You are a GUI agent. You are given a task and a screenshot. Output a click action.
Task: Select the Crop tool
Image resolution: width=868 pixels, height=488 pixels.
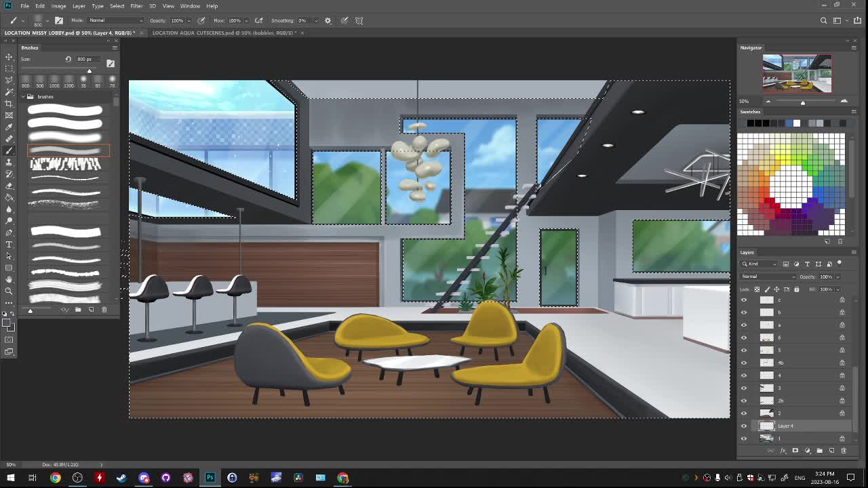9,104
